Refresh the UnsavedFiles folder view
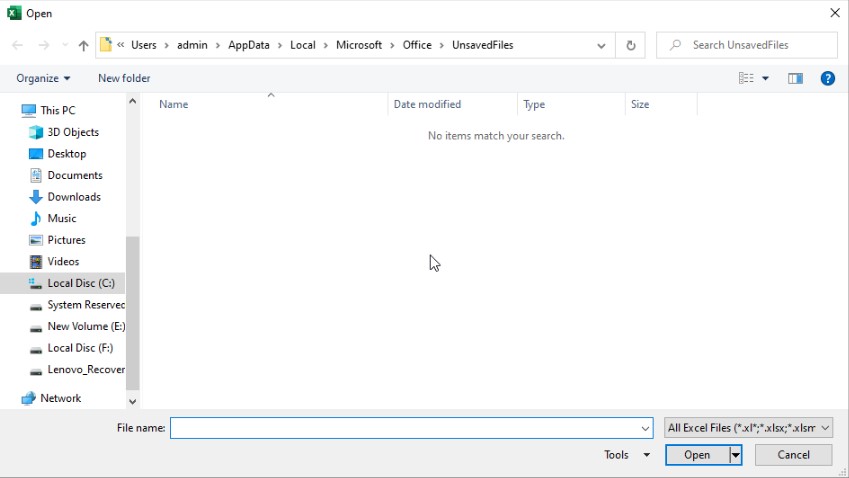849x478 pixels. pos(630,45)
